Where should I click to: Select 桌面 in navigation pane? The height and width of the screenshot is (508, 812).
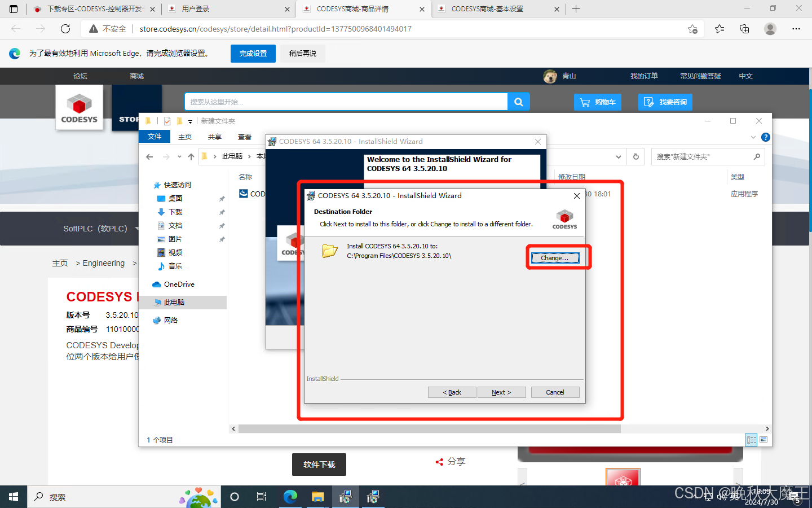tap(175, 199)
